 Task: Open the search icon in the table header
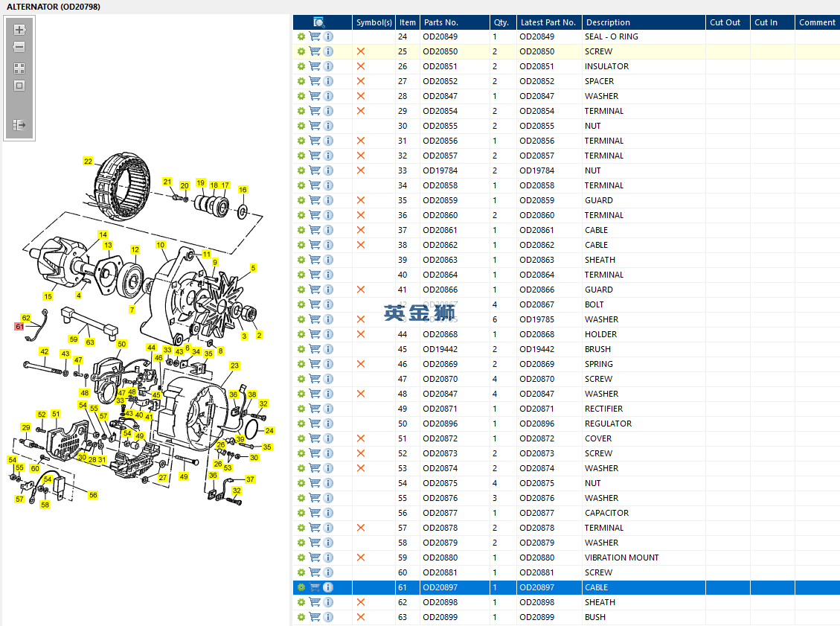coord(319,22)
